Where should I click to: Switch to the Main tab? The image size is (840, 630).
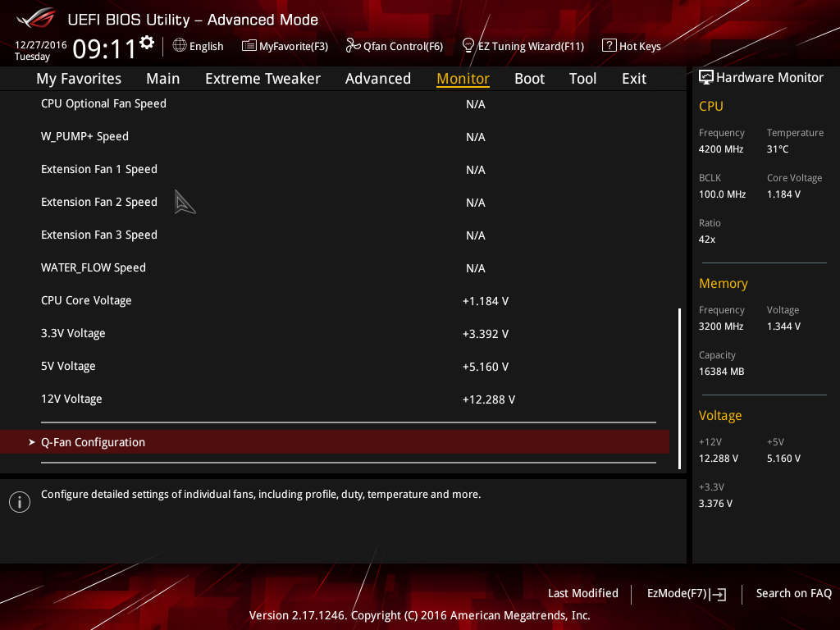pyautogui.click(x=163, y=79)
